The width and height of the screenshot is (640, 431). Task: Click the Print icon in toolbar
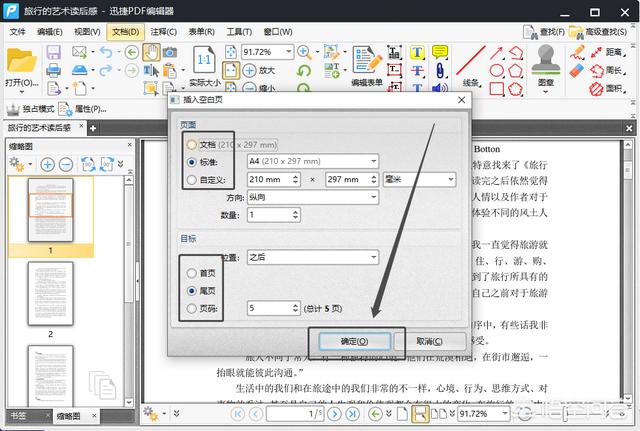point(53,71)
